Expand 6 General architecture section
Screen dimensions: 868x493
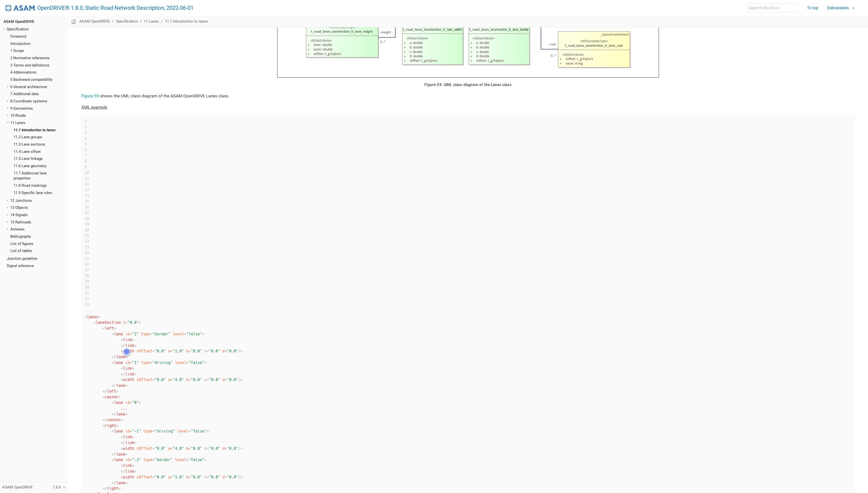click(8, 87)
